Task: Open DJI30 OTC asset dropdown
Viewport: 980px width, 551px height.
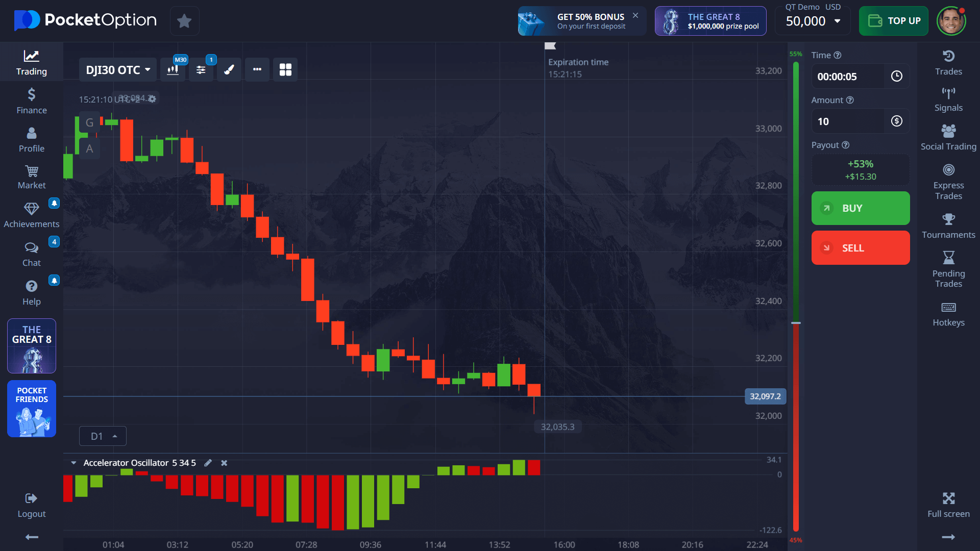Action: coord(118,69)
